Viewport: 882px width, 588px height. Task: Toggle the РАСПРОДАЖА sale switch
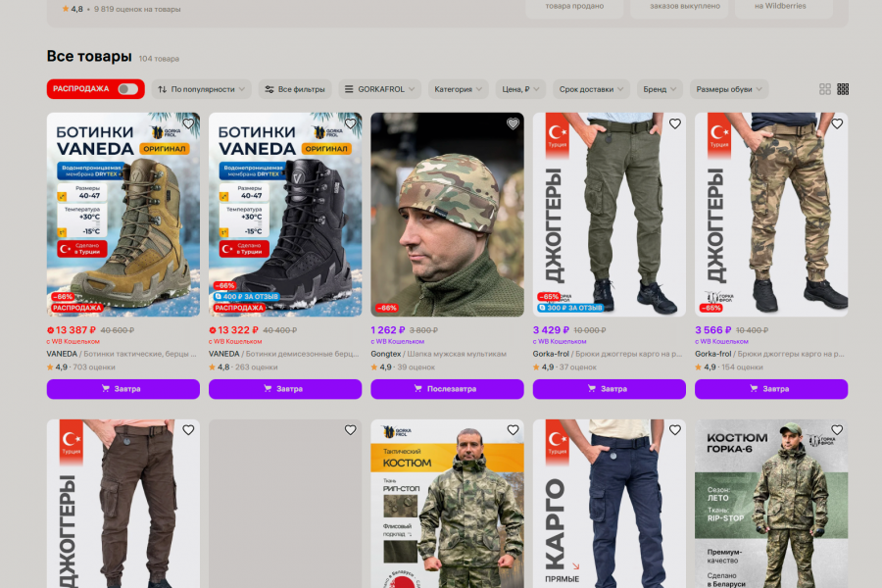click(127, 89)
